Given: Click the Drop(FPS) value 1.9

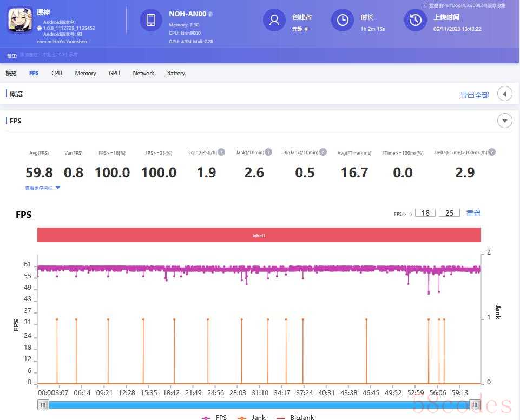Looking at the screenshot, I should tap(206, 172).
